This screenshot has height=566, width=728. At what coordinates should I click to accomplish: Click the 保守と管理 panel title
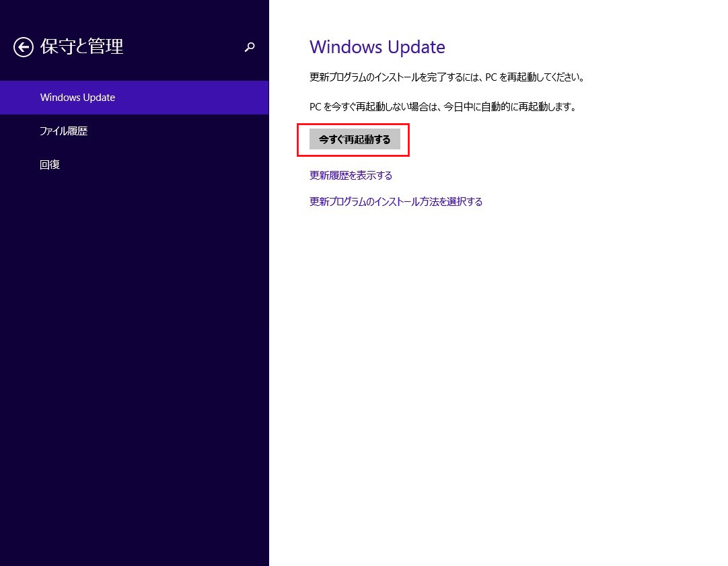[x=82, y=46]
